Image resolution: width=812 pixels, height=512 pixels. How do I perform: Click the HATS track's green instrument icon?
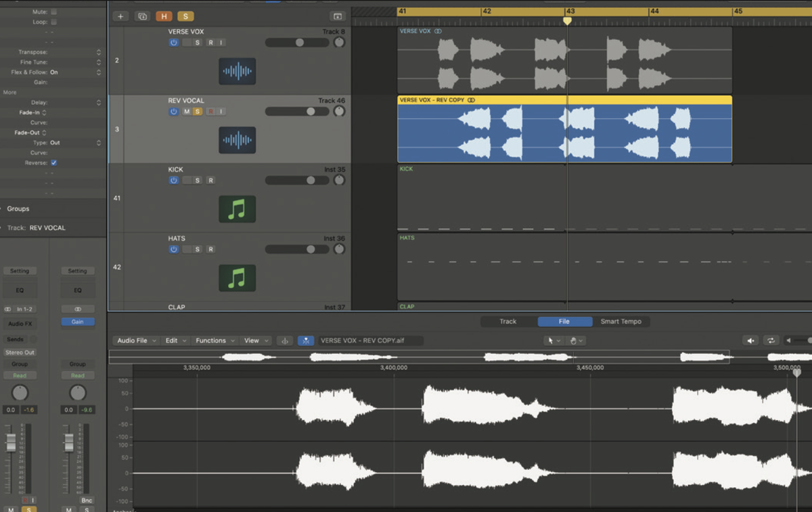click(237, 278)
